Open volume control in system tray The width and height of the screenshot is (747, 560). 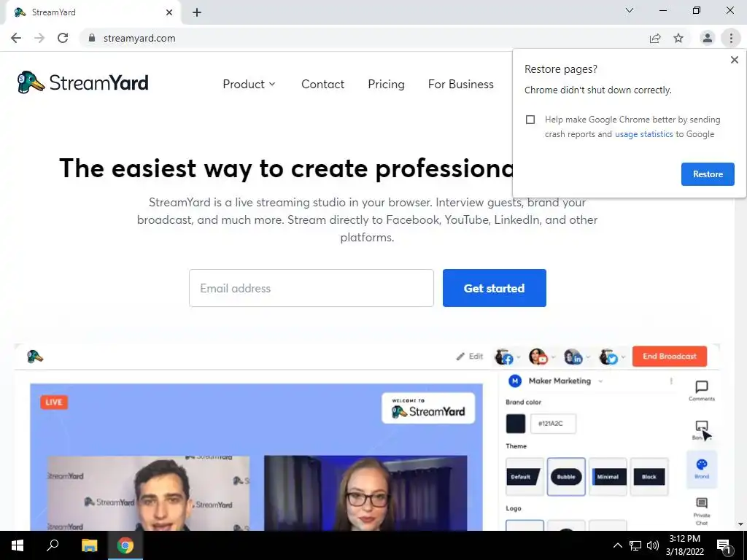pos(653,545)
